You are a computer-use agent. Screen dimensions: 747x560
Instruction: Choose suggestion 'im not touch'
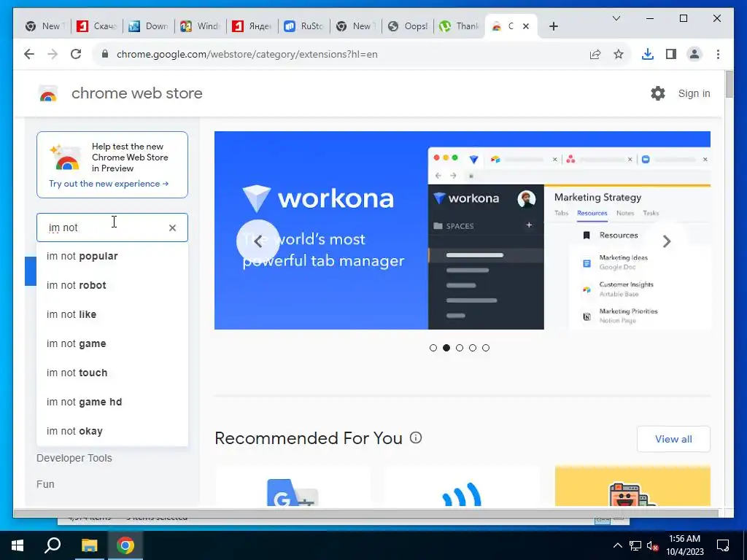point(112,373)
